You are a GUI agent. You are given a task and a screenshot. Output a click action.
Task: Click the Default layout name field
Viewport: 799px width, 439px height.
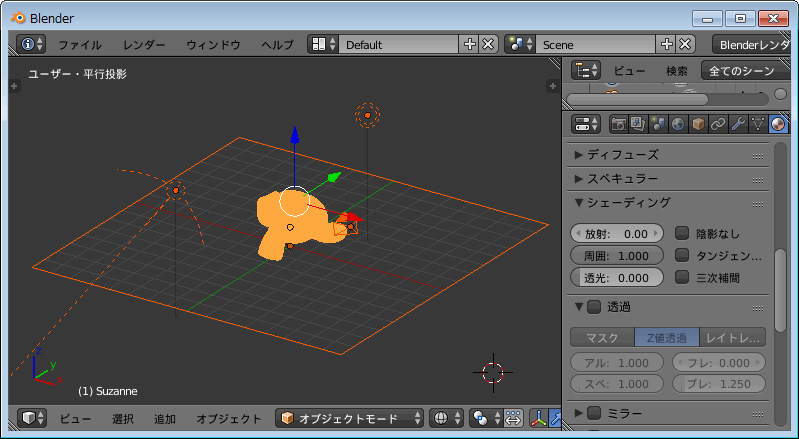click(x=398, y=44)
